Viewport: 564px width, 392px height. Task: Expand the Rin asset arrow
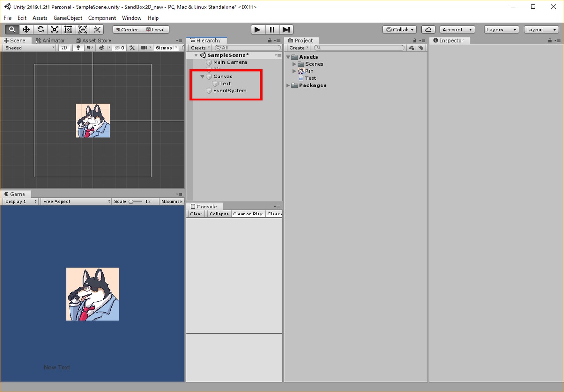[x=295, y=71]
